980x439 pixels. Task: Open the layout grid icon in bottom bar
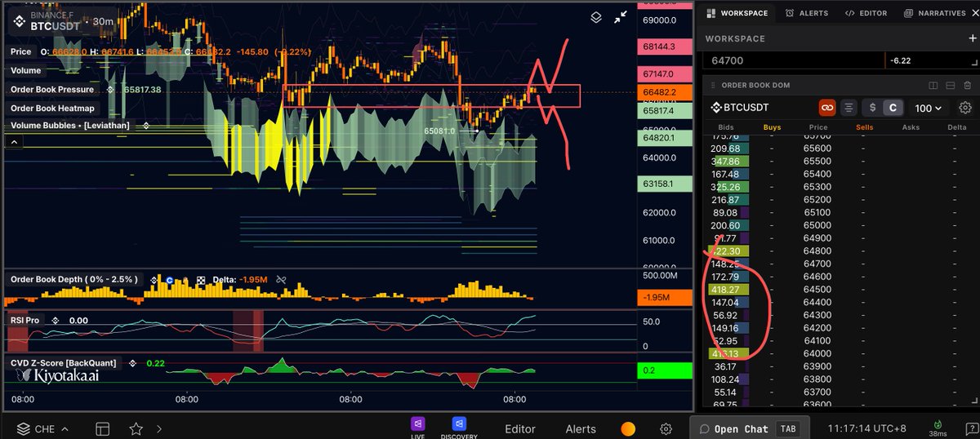102,428
